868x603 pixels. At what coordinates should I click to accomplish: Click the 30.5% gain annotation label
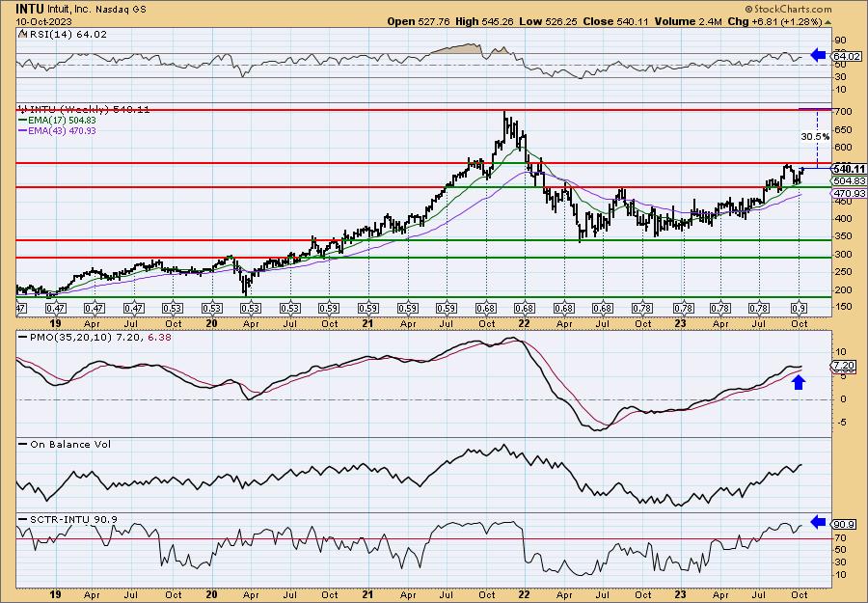(815, 136)
